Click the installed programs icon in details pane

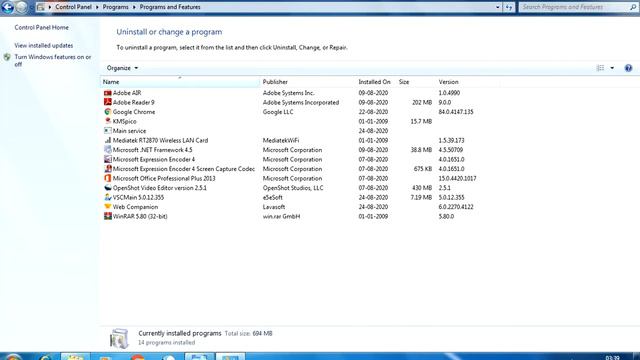(x=119, y=338)
